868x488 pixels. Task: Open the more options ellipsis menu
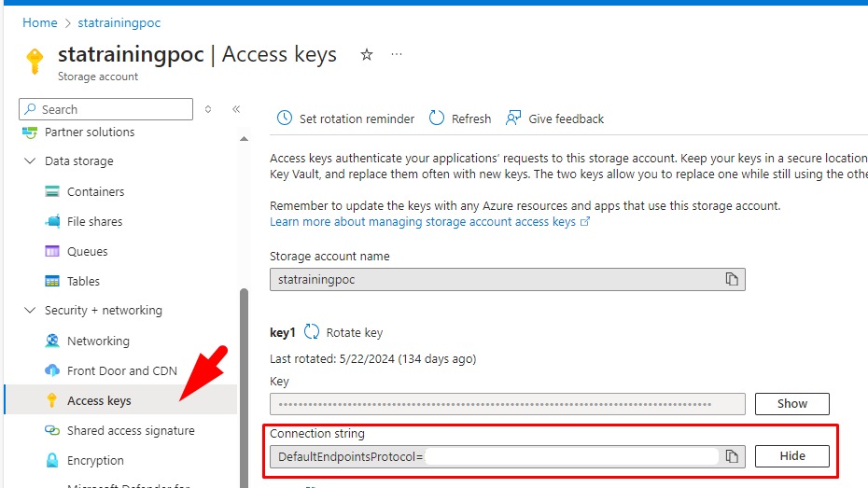pos(397,54)
